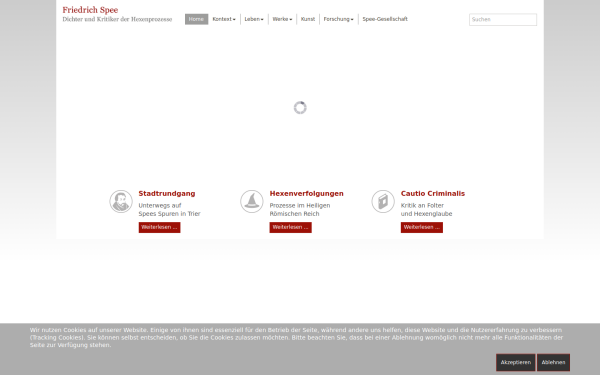The width and height of the screenshot is (600, 375).
Task: Expand the Forschung dropdown menu
Action: point(339,19)
